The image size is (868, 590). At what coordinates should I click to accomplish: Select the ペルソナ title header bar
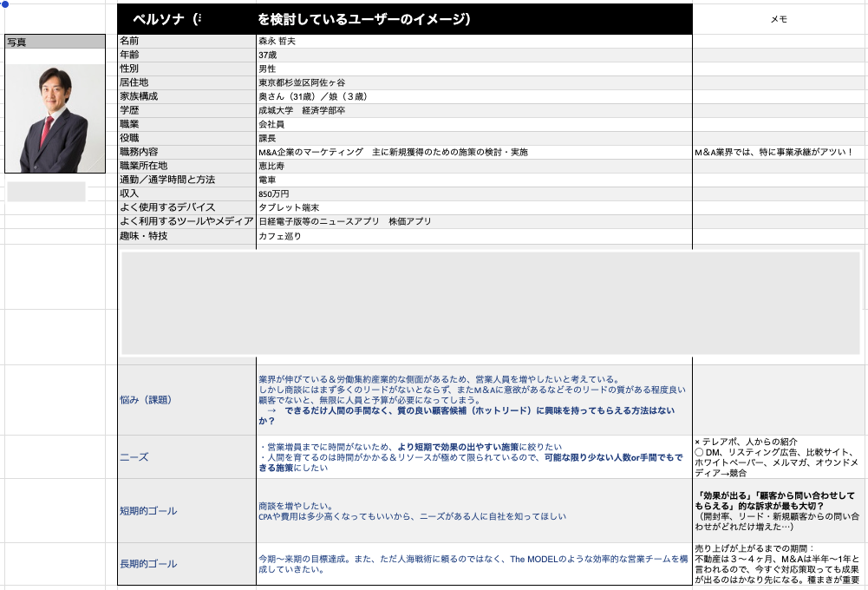[404, 19]
